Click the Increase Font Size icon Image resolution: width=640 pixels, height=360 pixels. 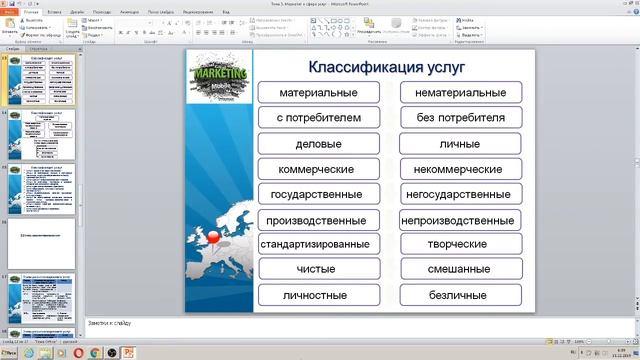point(169,23)
